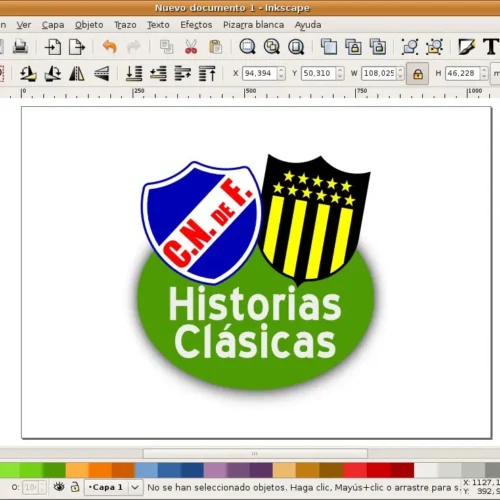Undo the last action with orange arrow
Screen dimensions: 500x500
tap(110, 47)
